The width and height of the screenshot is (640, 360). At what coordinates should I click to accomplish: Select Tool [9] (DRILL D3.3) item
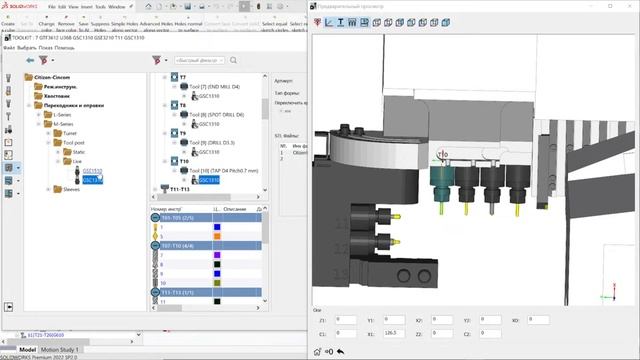212,143
